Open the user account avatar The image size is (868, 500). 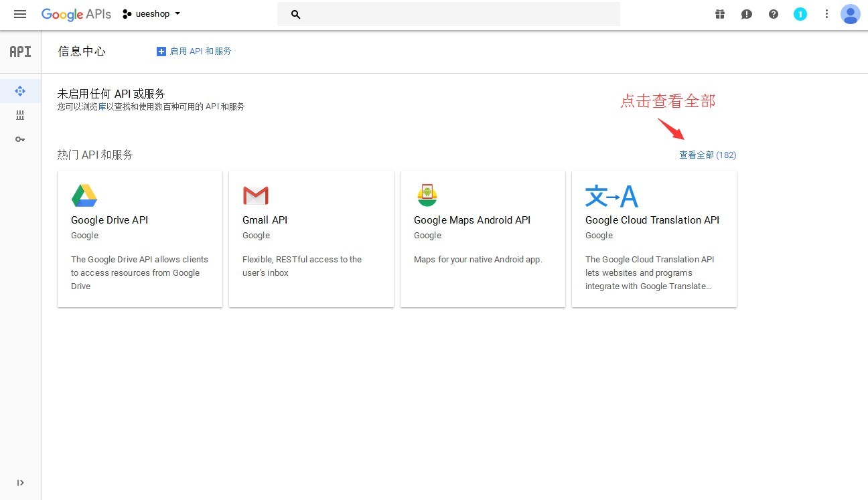[851, 14]
